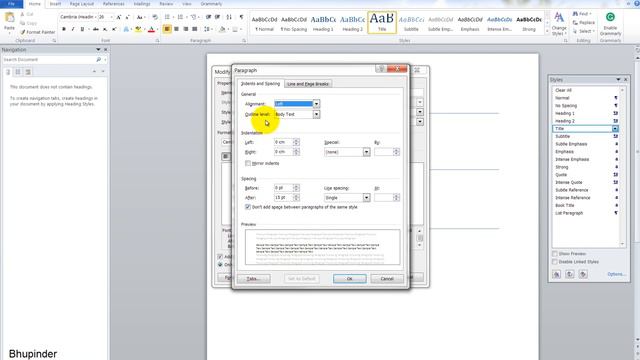
Task: Click the Find binoculars icon
Action: 576,14
